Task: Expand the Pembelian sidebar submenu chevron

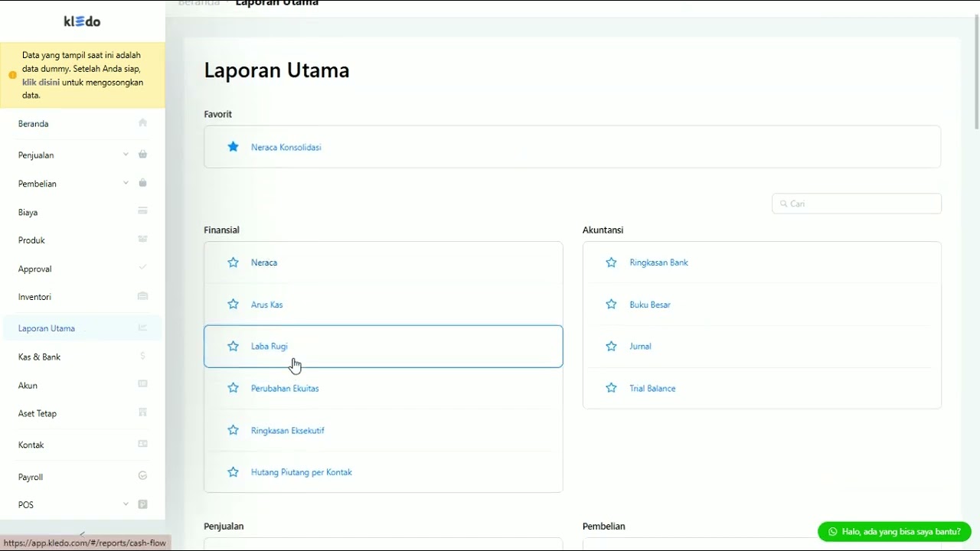Action: tap(126, 183)
